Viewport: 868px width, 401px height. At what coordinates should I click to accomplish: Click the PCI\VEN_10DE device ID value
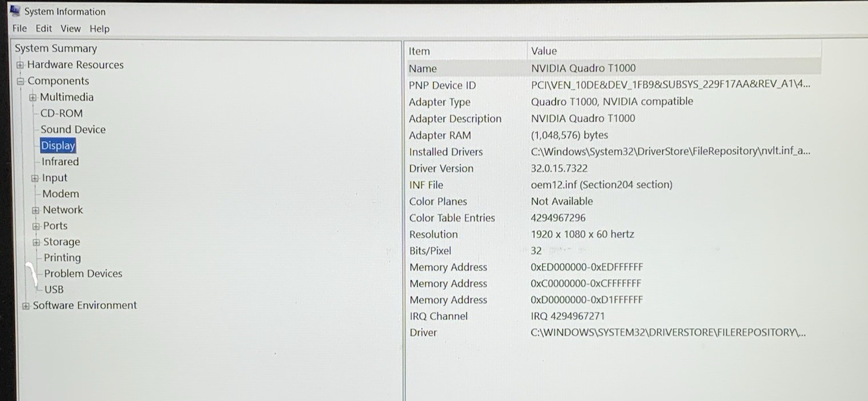tap(670, 85)
